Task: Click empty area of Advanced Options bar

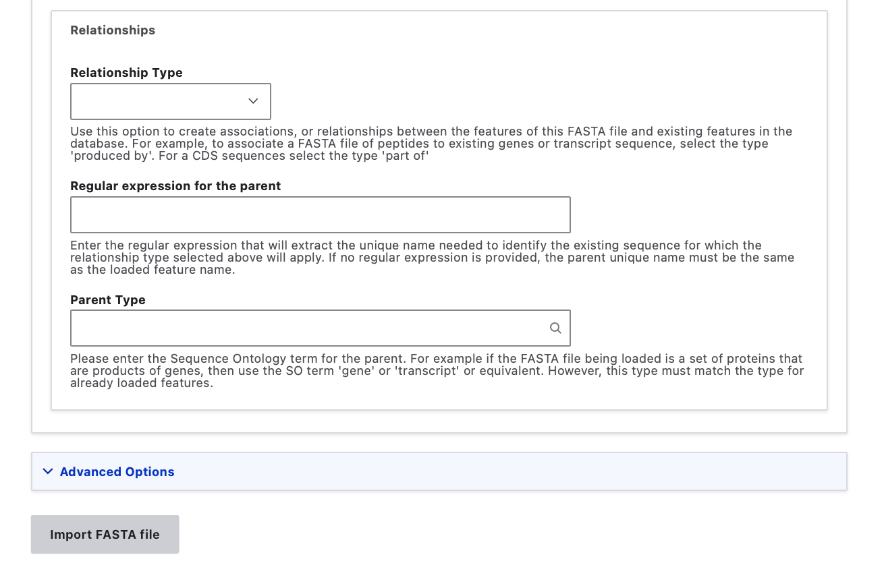Action: click(506, 471)
